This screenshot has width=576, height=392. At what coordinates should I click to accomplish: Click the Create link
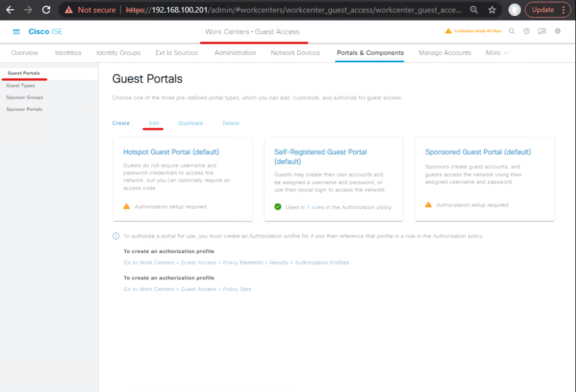pyautogui.click(x=121, y=123)
